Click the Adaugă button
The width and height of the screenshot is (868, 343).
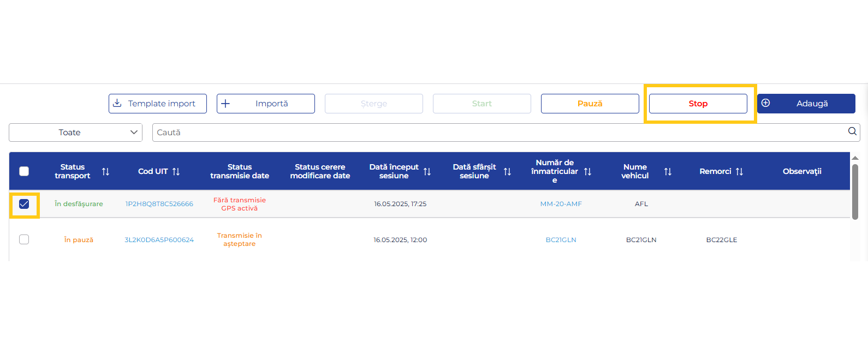pos(806,104)
